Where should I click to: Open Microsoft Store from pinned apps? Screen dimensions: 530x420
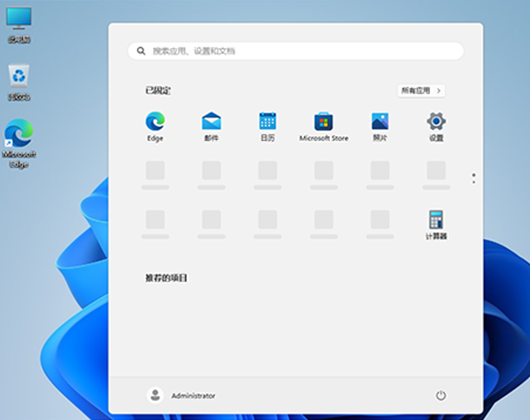(323, 127)
